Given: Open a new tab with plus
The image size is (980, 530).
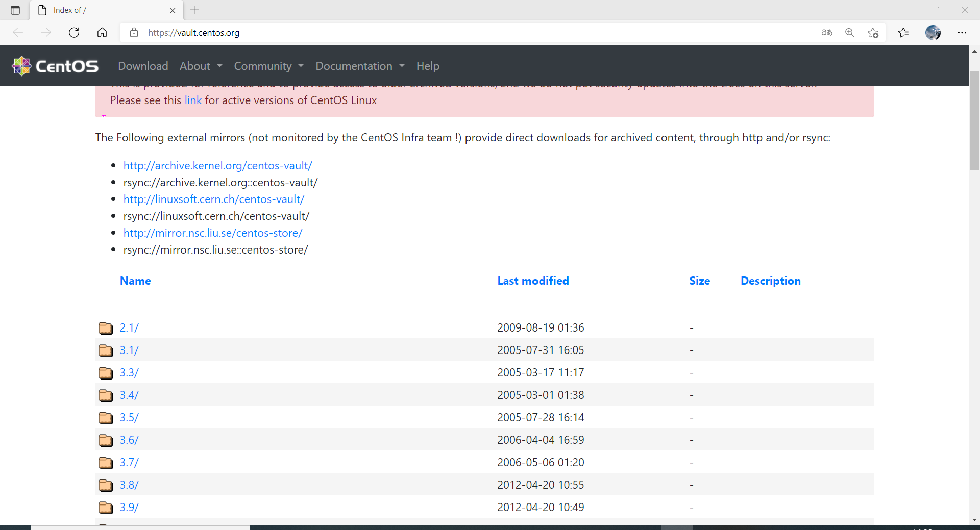Looking at the screenshot, I should (194, 10).
